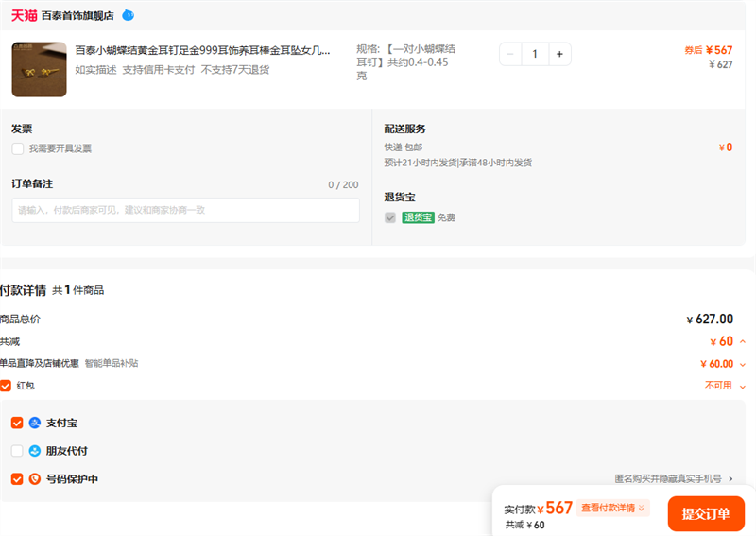Click the Alipay 支付宝 logo icon
Viewport: 756px width, 536px height.
(35, 423)
